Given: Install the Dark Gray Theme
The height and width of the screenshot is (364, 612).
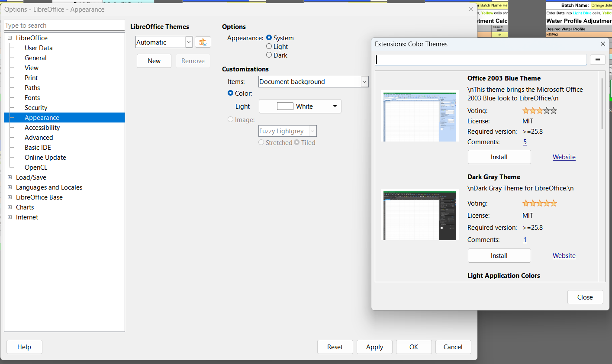Looking at the screenshot, I should (499, 256).
